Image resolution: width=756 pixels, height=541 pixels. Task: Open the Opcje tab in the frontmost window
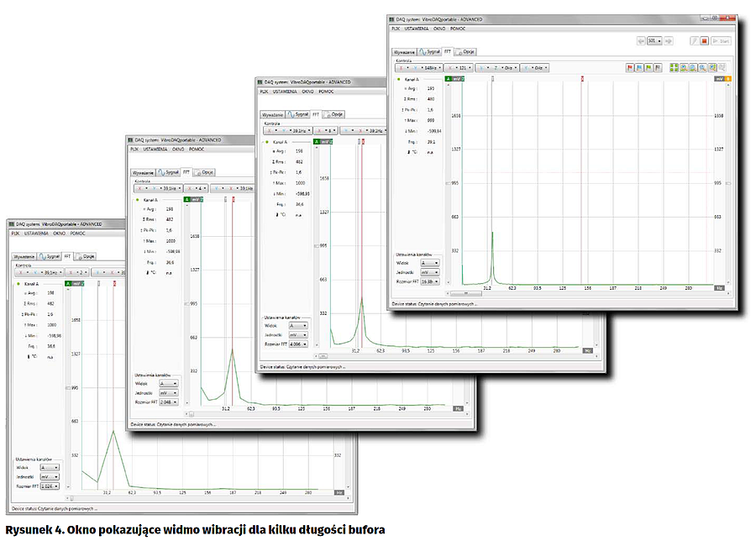[x=466, y=51]
